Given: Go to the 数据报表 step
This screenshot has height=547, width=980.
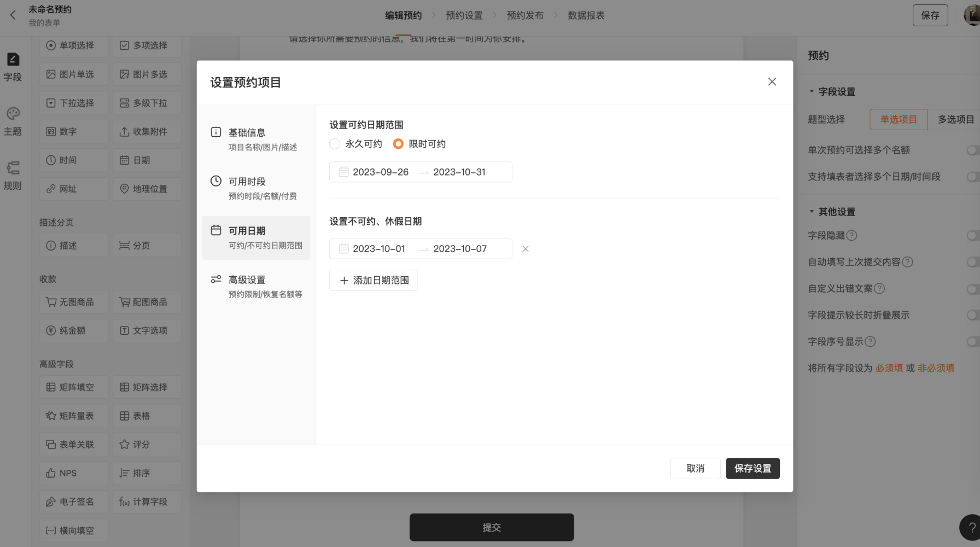Looking at the screenshot, I should coord(586,15).
